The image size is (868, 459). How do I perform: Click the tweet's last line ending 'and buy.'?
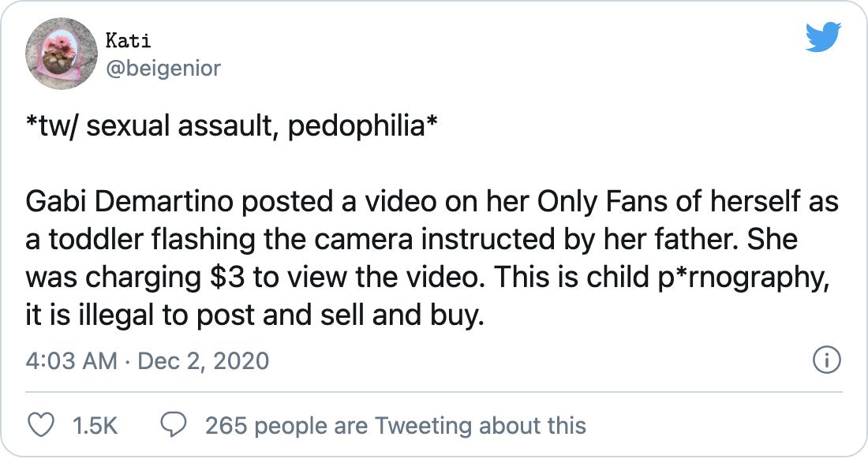click(253, 317)
